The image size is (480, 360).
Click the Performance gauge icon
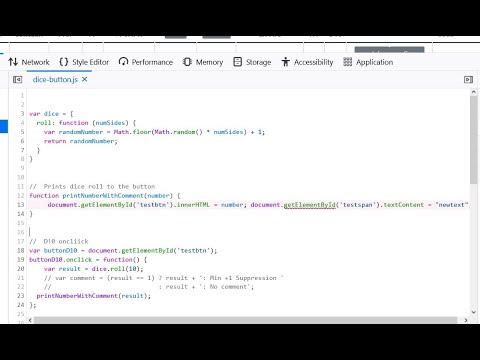coord(123,62)
